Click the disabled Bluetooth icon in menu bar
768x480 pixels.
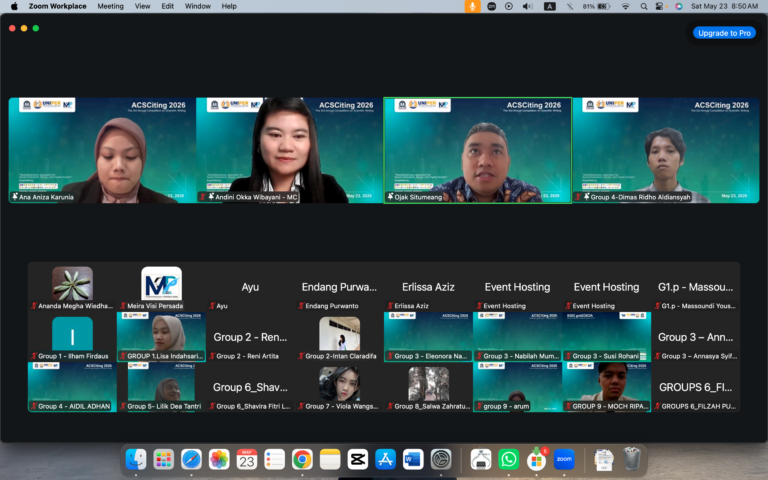pos(570,6)
